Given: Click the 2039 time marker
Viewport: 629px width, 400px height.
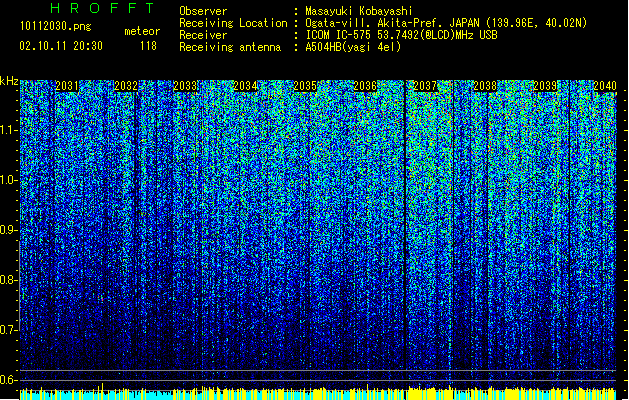Looking at the screenshot, I should click(545, 86).
